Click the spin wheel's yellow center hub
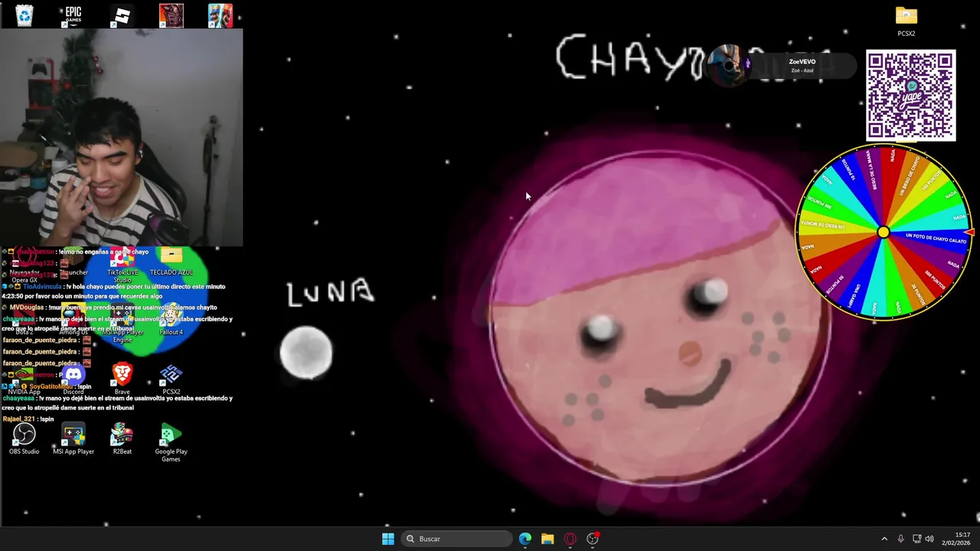 [x=884, y=232]
